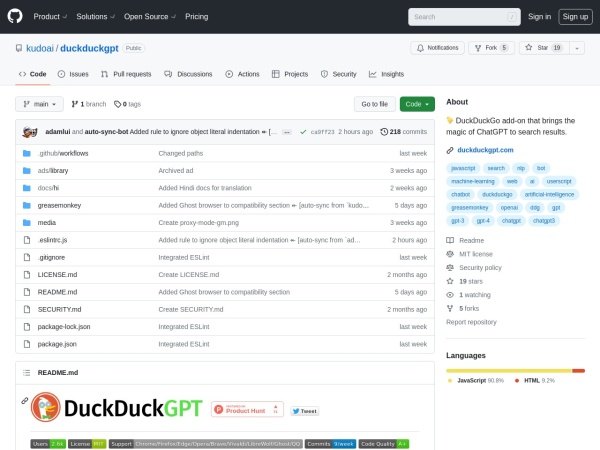Click the folder icon beside ads/library
Viewport: 600px width, 450px height.
[27, 171]
